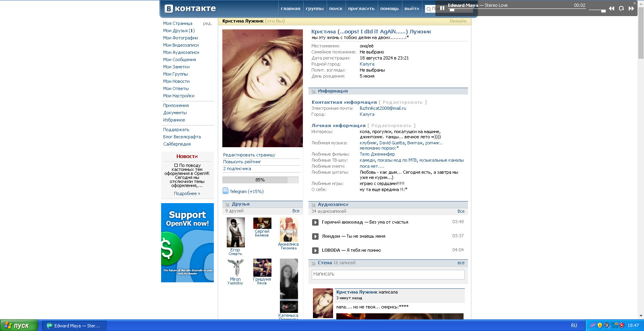
Task: Play Лондон audio track
Action: coord(315,236)
